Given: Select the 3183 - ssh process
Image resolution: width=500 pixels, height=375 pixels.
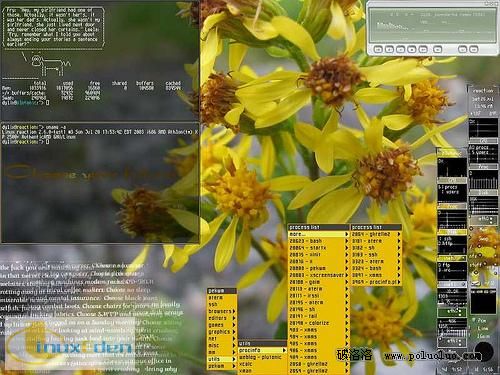Looking at the screenshot, I should tap(376, 255).
